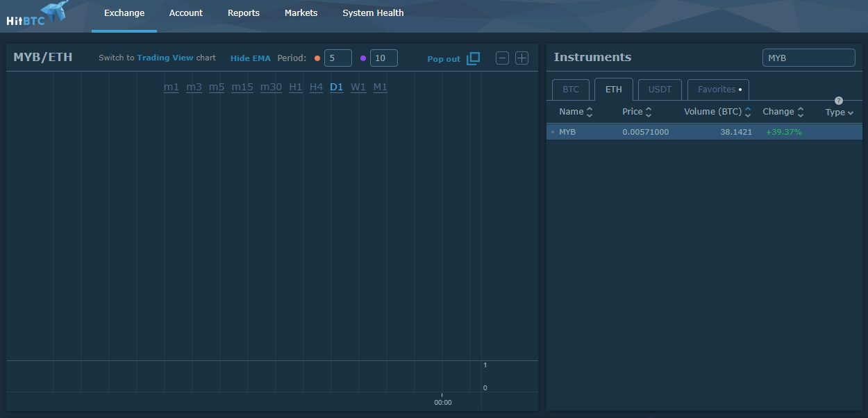Select the MYB instrument name
This screenshot has width=868, height=418.
pyautogui.click(x=567, y=132)
